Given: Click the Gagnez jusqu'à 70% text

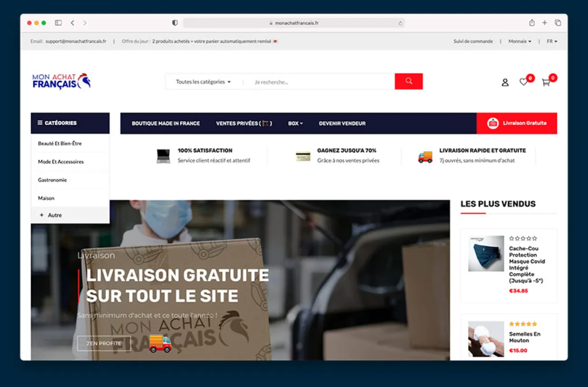Looking at the screenshot, I should (347, 151).
